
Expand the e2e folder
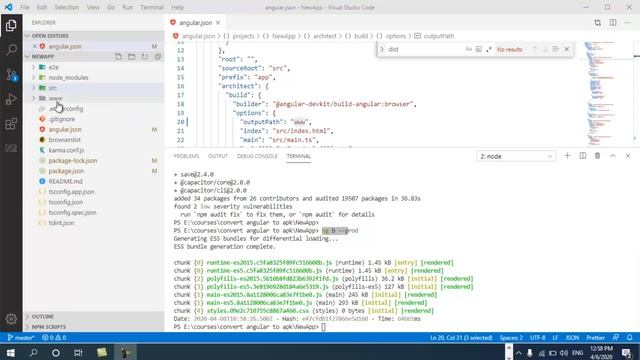click(x=94, y=67)
